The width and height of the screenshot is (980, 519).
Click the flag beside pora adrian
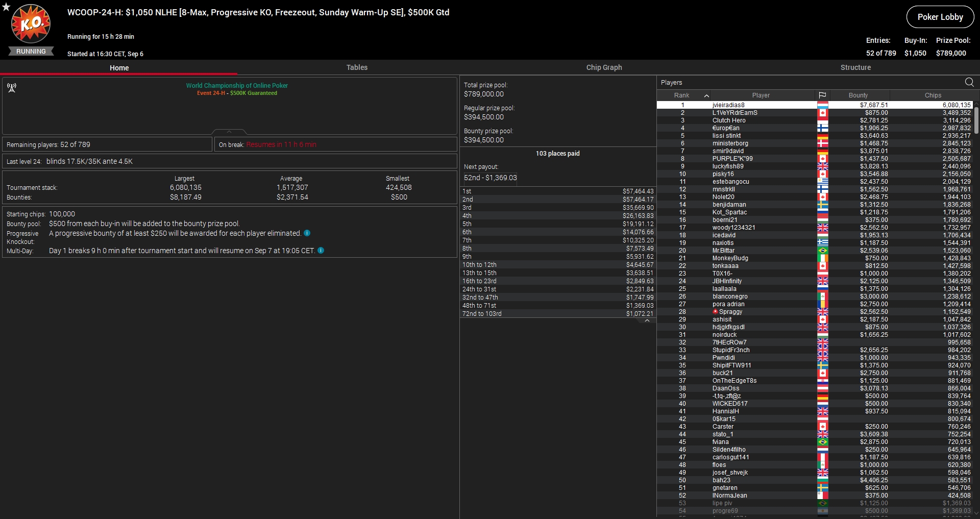tap(822, 304)
